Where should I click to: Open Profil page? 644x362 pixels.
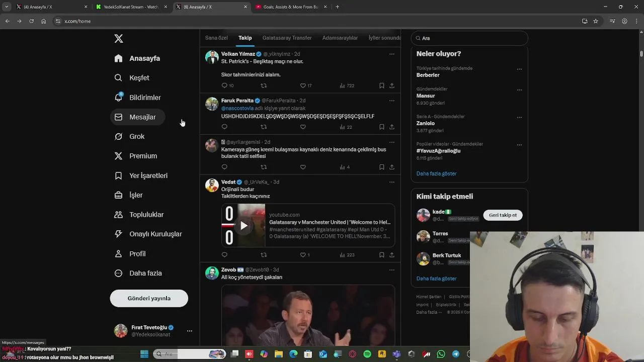tap(130, 254)
